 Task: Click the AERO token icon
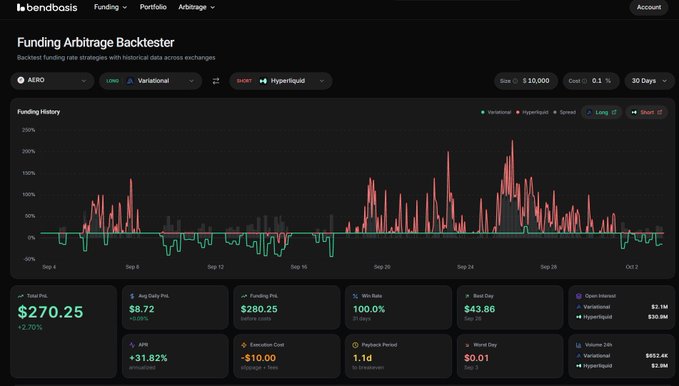[20, 80]
